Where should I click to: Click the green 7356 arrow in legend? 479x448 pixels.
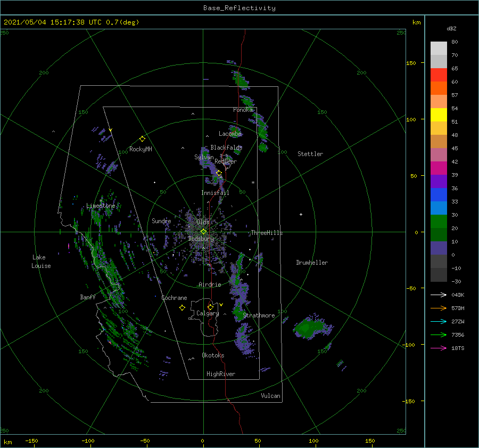[x=439, y=335]
